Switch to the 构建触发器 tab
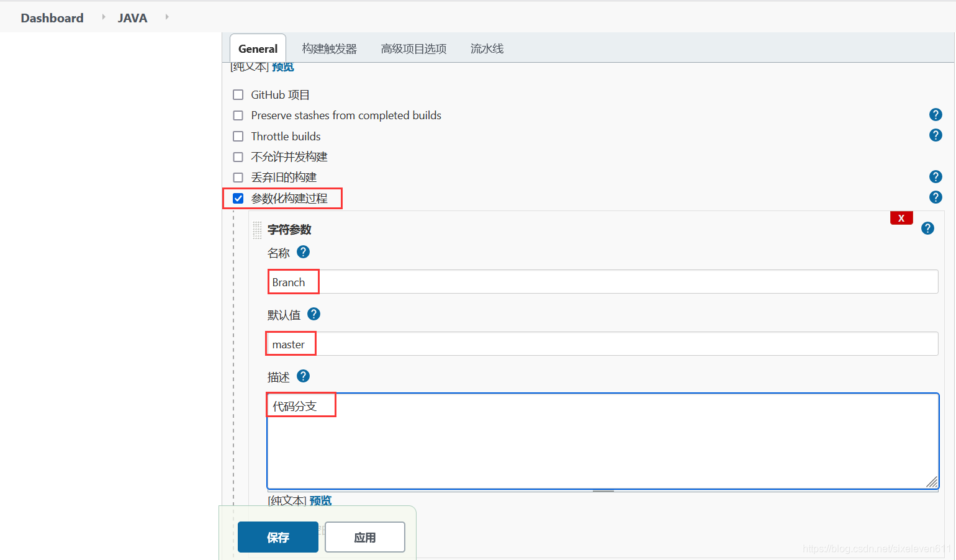Image resolution: width=956 pixels, height=560 pixels. 330,48
